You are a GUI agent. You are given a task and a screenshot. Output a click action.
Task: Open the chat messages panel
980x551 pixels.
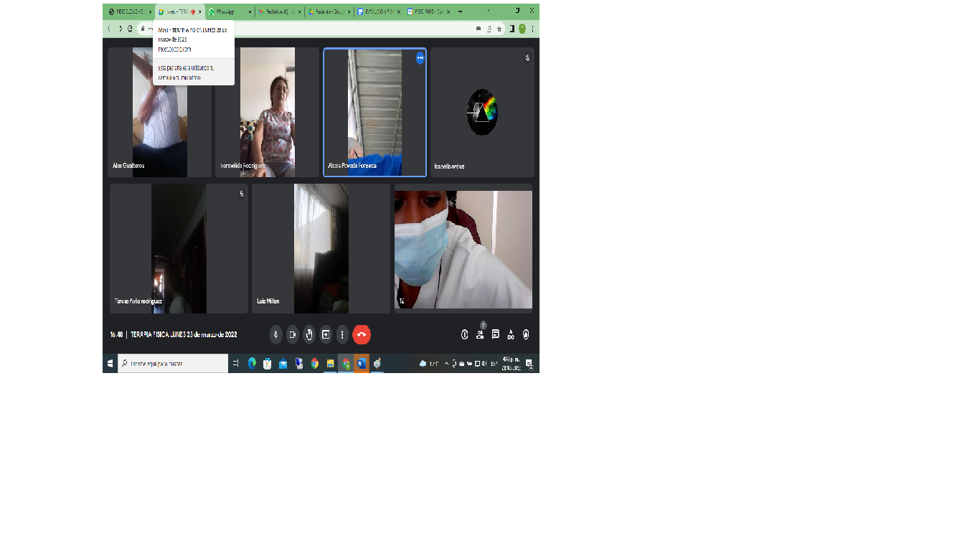496,334
